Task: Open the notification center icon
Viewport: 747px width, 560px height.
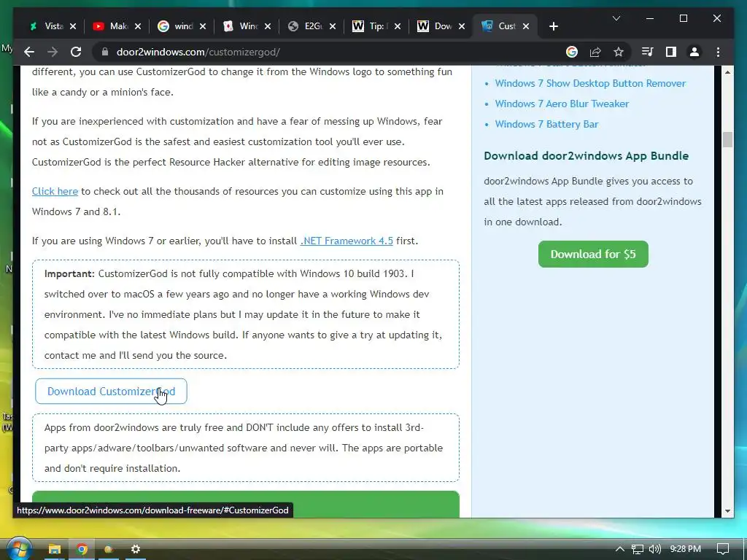Action: 723,549
